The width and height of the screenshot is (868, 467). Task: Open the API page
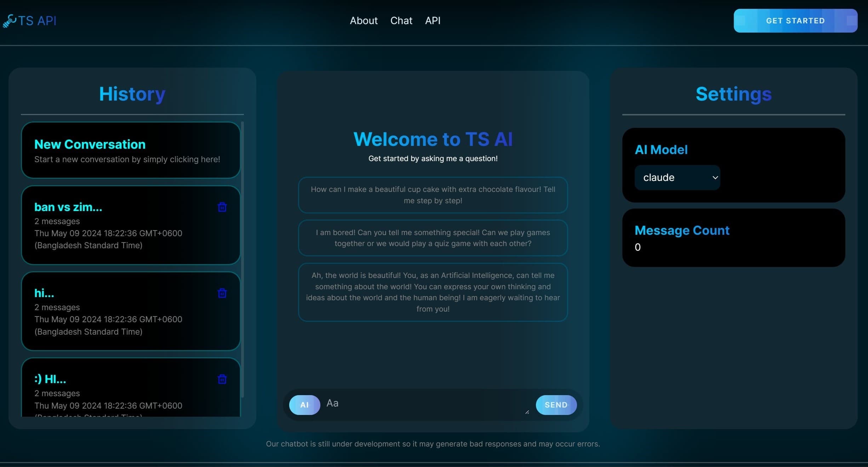(433, 21)
